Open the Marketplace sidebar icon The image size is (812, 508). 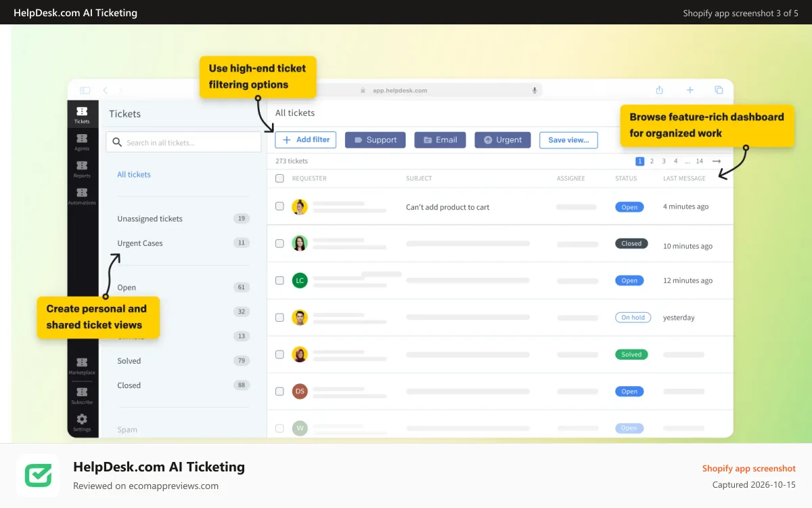82,366
